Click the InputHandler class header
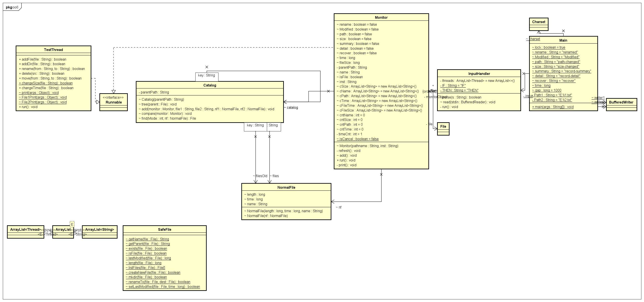This screenshot has height=302, width=644. click(x=479, y=74)
